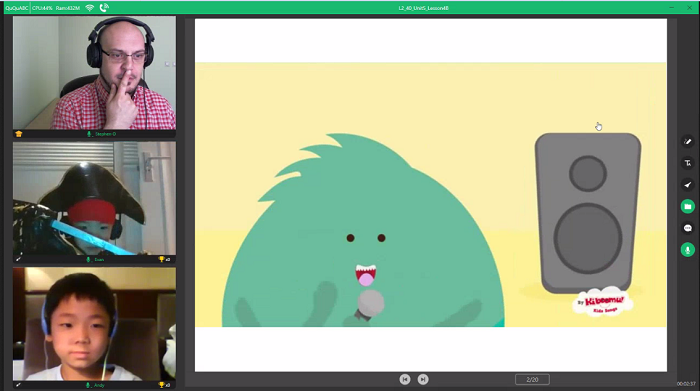Award trophy to Andy

point(162,385)
